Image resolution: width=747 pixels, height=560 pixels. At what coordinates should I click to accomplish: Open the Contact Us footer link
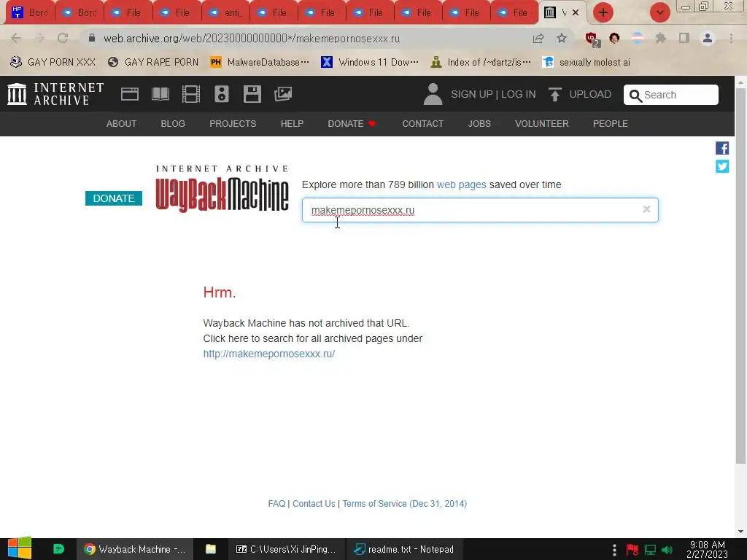[314, 504]
